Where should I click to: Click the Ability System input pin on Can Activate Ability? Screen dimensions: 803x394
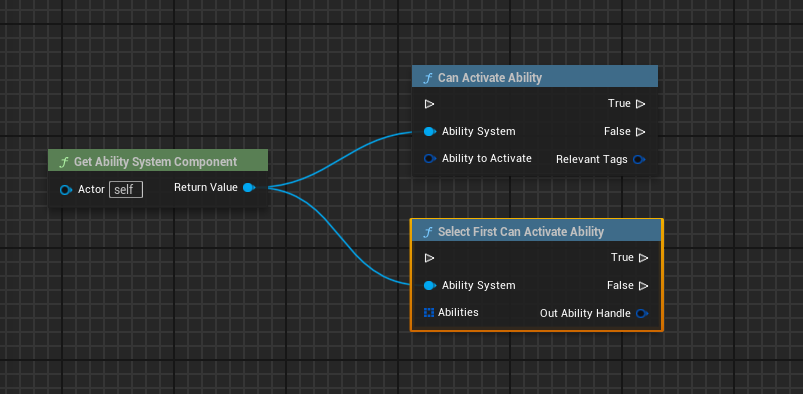pyautogui.click(x=430, y=132)
